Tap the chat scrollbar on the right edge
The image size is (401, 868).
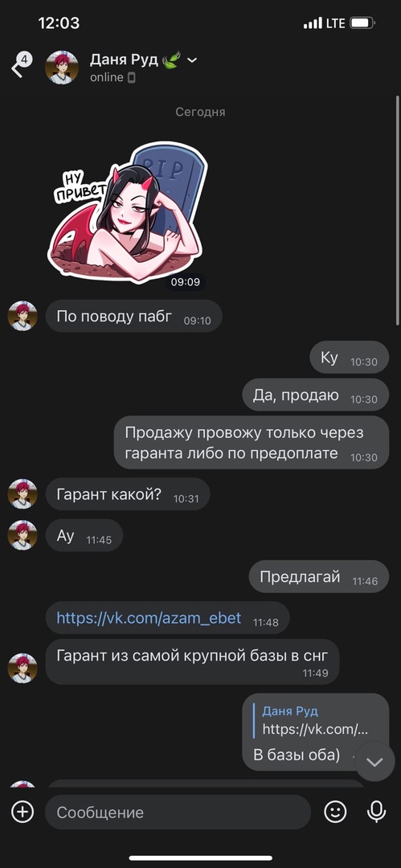click(x=397, y=211)
